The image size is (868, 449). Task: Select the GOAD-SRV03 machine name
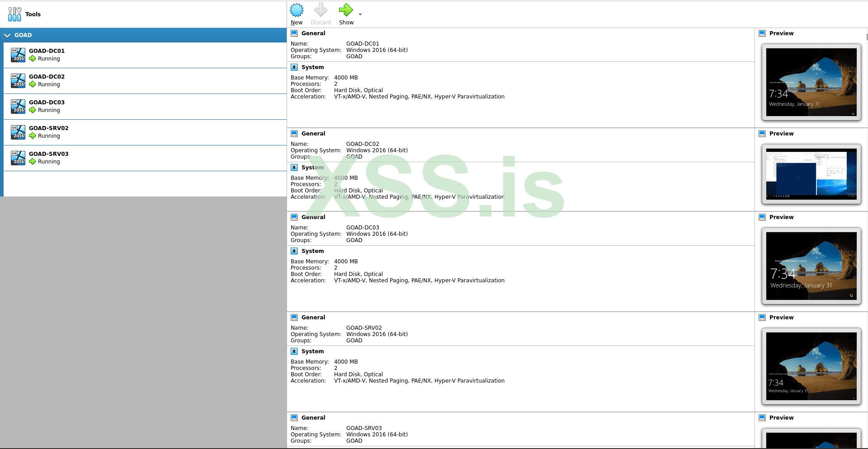tap(49, 154)
